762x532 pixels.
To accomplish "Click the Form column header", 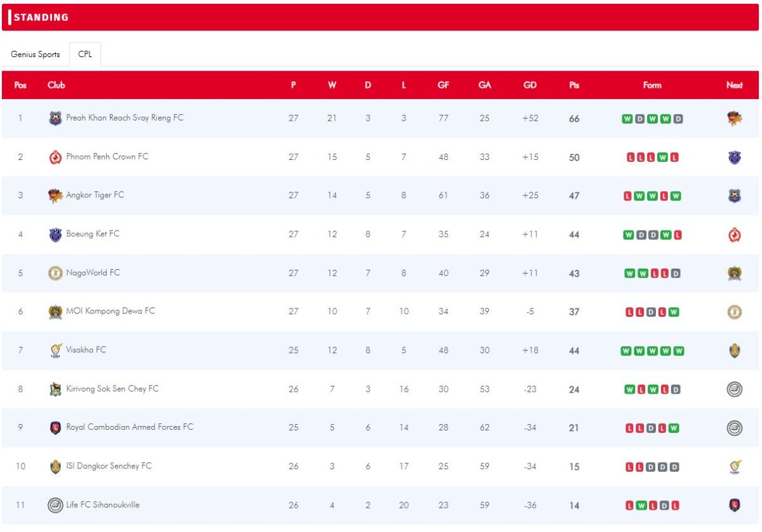I will point(652,85).
